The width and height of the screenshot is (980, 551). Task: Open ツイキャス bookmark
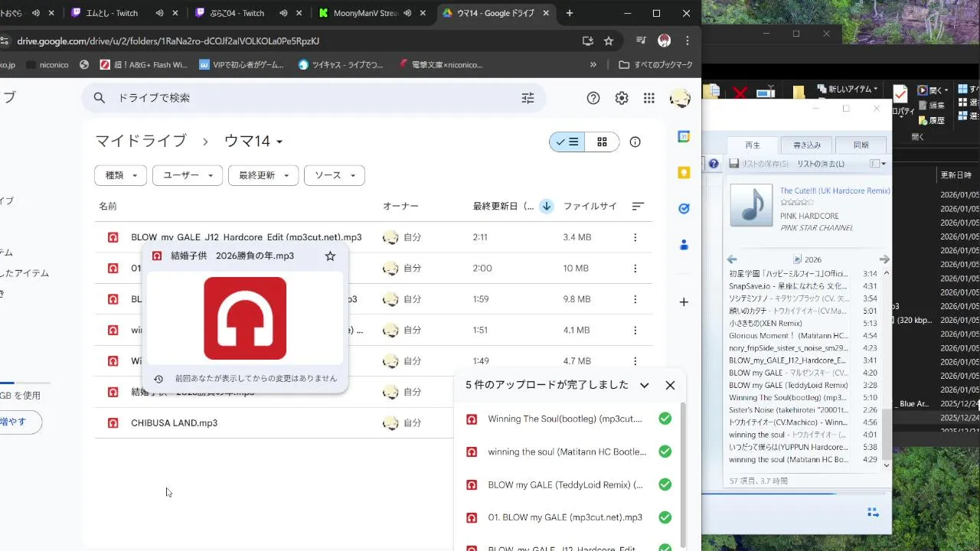[x=341, y=65]
